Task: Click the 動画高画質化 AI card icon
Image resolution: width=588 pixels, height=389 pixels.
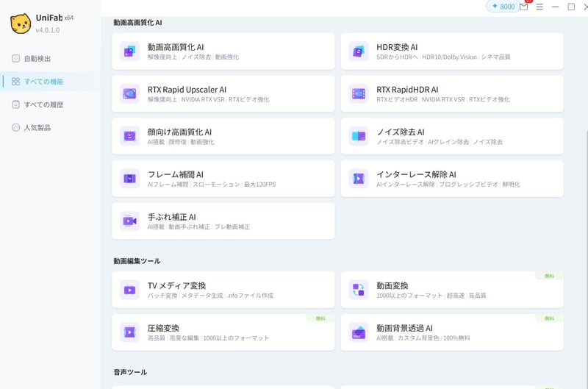Action: pos(130,51)
